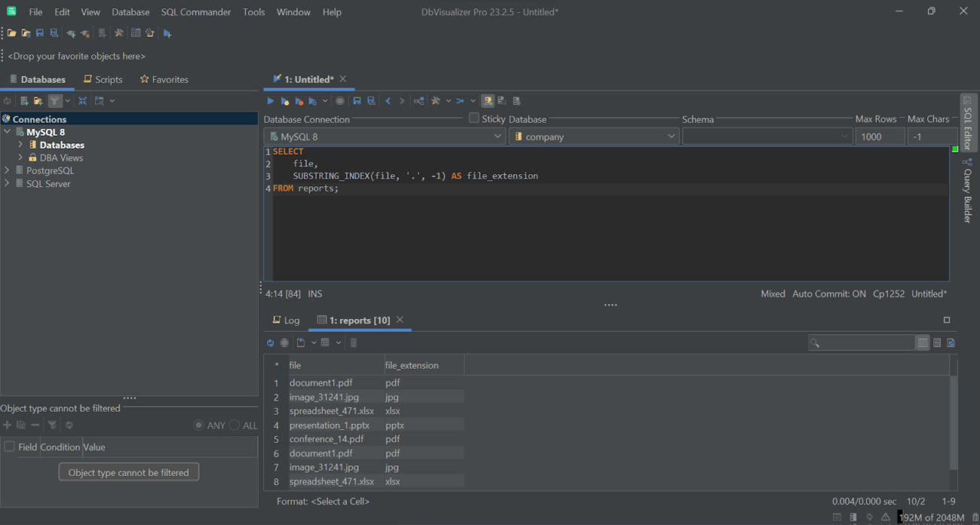980x525 pixels.
Task: Click the export grid icon below the results tab
Action: (300, 342)
